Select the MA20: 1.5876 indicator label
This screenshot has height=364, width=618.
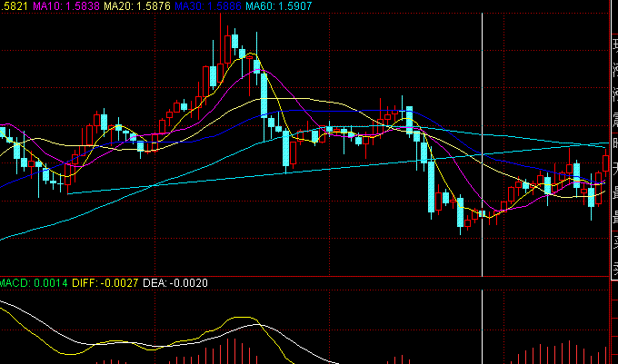tap(136, 6)
